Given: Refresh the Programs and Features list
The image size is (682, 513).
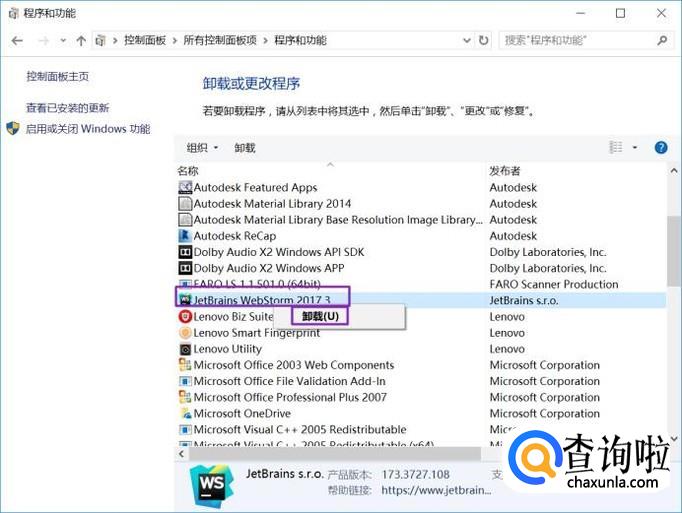Looking at the screenshot, I should (x=483, y=40).
